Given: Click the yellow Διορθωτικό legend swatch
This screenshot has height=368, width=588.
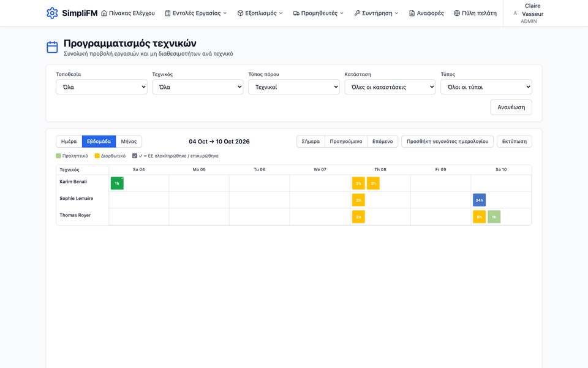Looking at the screenshot, I should point(97,156).
